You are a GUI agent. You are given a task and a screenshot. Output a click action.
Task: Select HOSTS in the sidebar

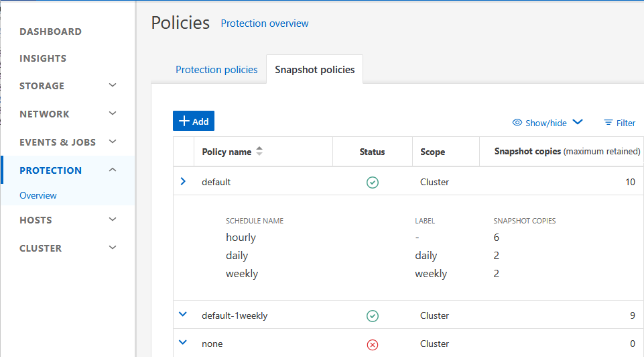coord(36,220)
